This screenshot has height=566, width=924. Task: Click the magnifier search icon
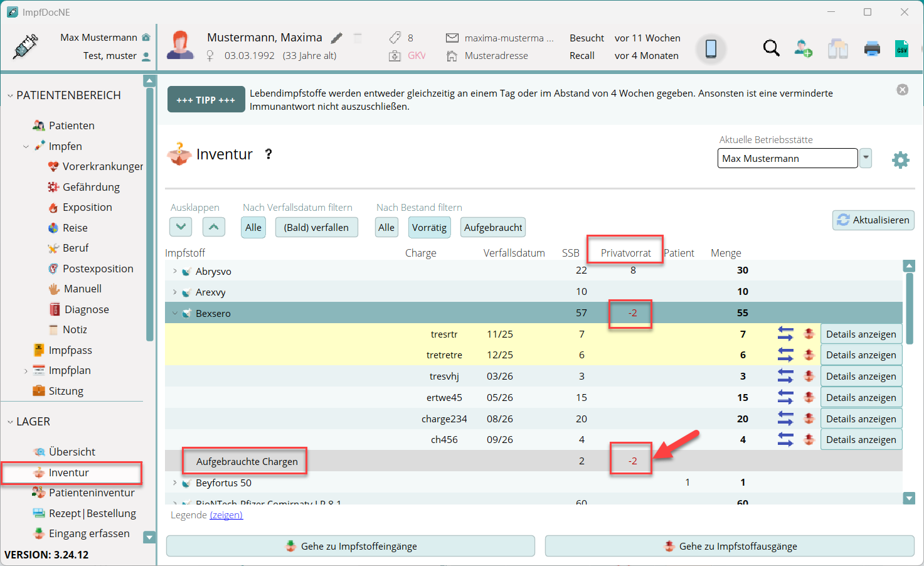[771, 48]
